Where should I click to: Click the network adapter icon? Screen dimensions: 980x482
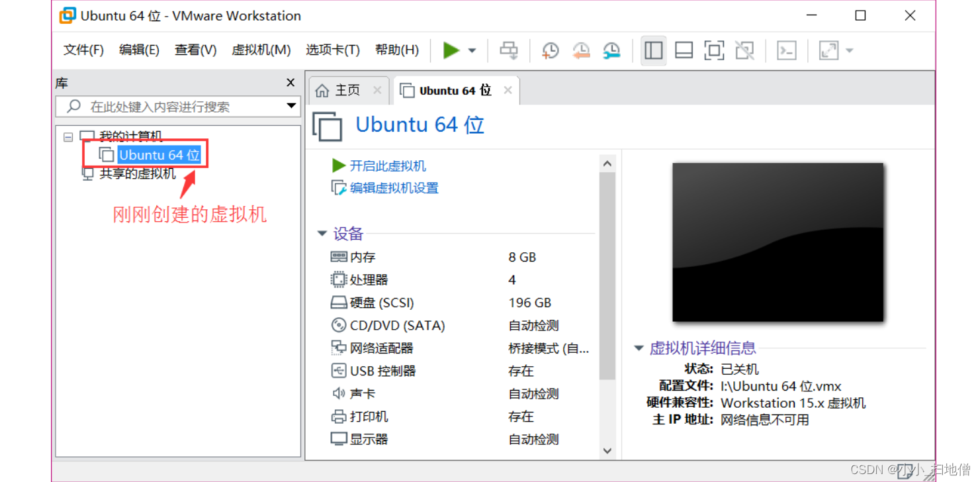[x=339, y=348]
